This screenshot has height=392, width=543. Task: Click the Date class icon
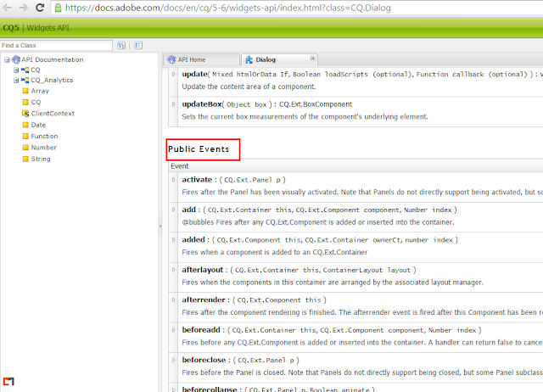pyautogui.click(x=25, y=125)
